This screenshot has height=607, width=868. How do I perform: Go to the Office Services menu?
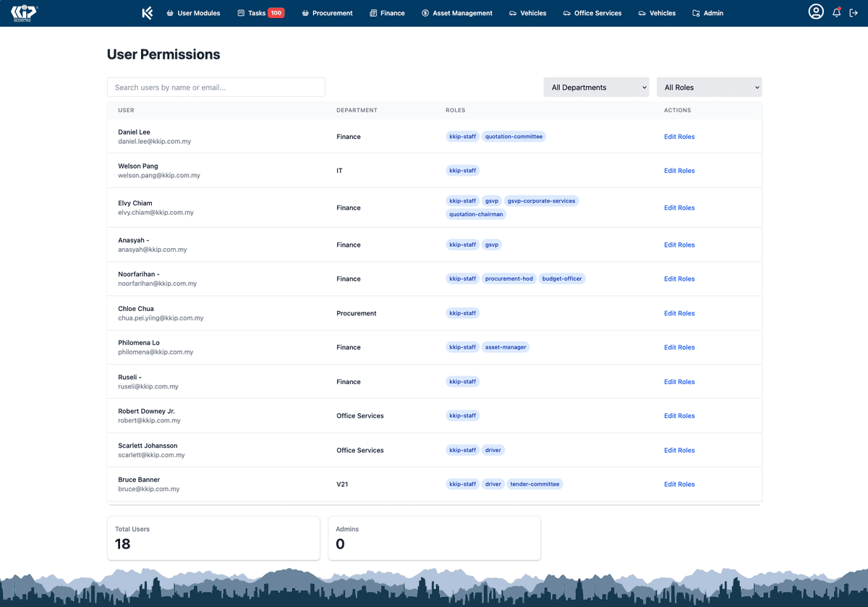click(592, 13)
